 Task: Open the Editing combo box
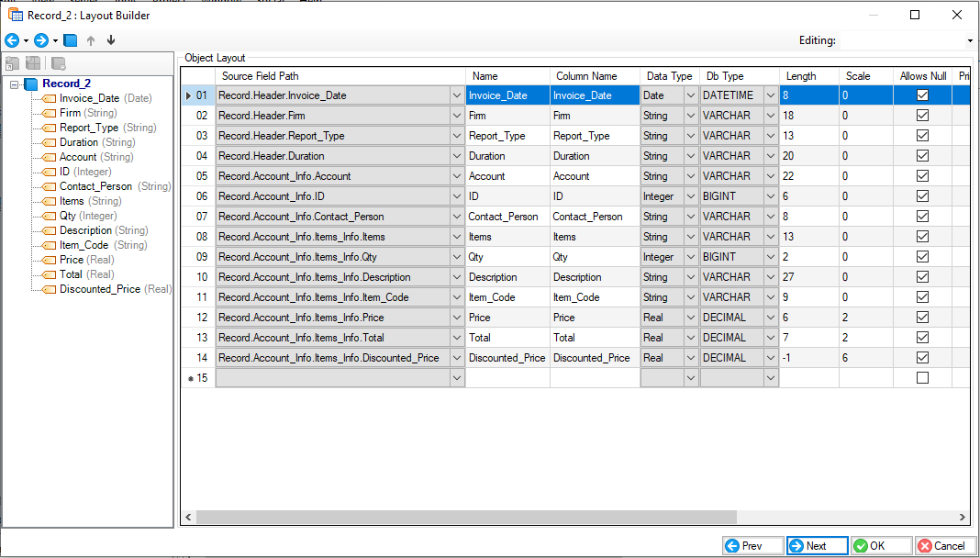908,41
